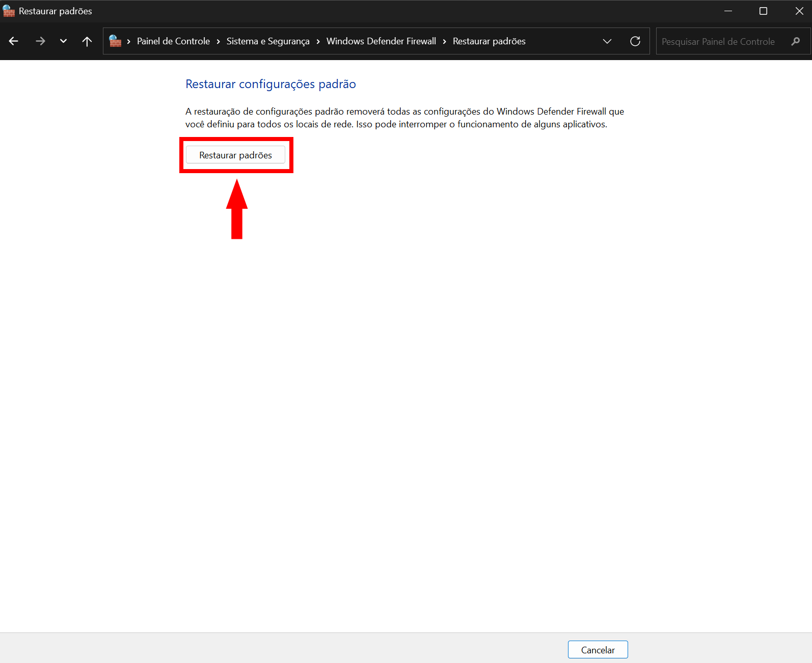
Task: Click the firewall icon in title bar
Action: click(x=9, y=11)
